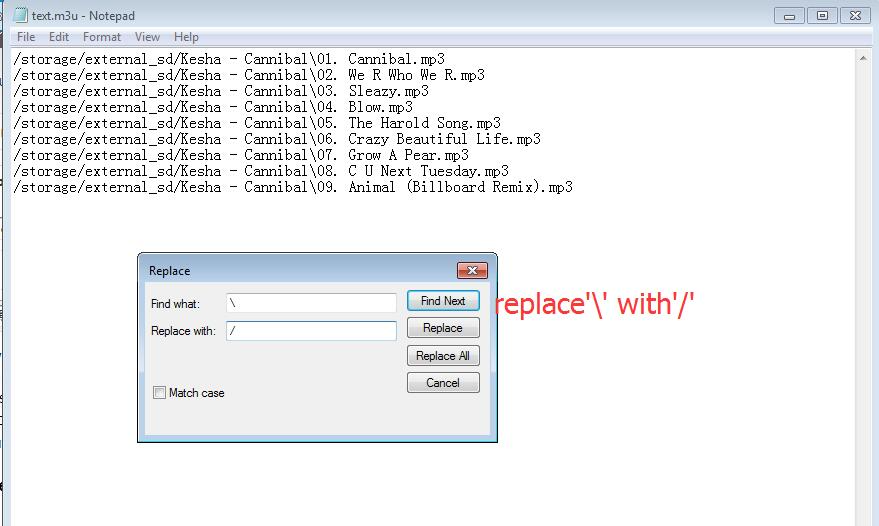879x526 pixels.
Task: Open the Help menu
Action: click(186, 37)
